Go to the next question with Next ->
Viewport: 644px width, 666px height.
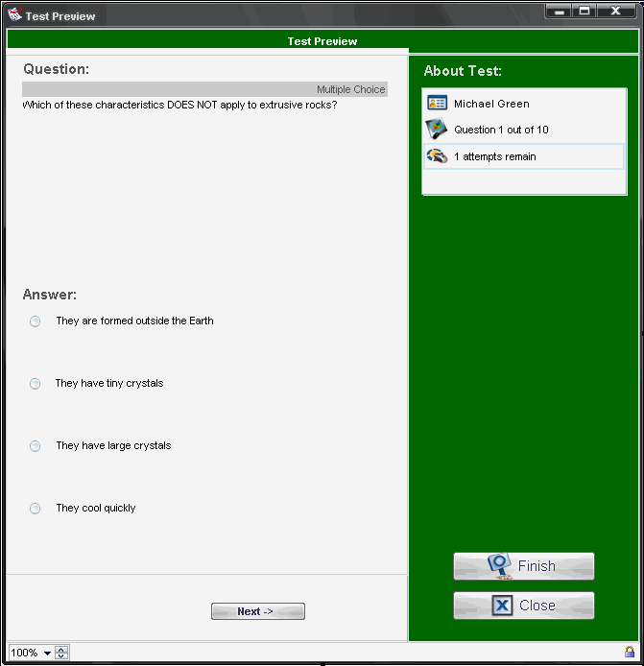(257, 611)
